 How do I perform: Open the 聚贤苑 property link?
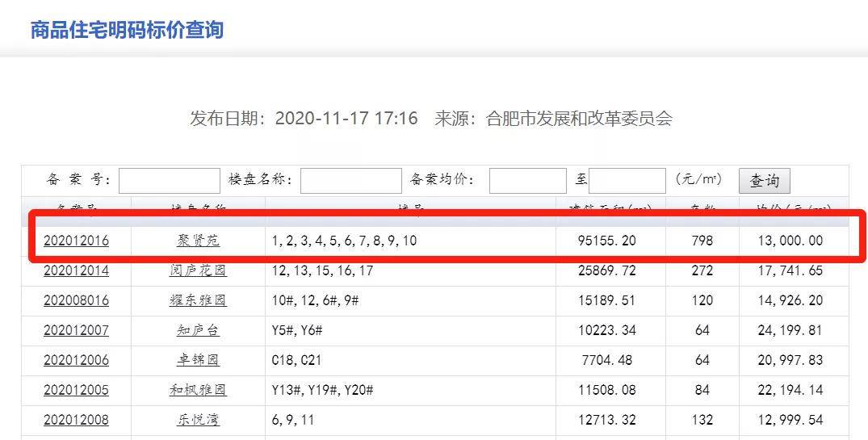[198, 241]
